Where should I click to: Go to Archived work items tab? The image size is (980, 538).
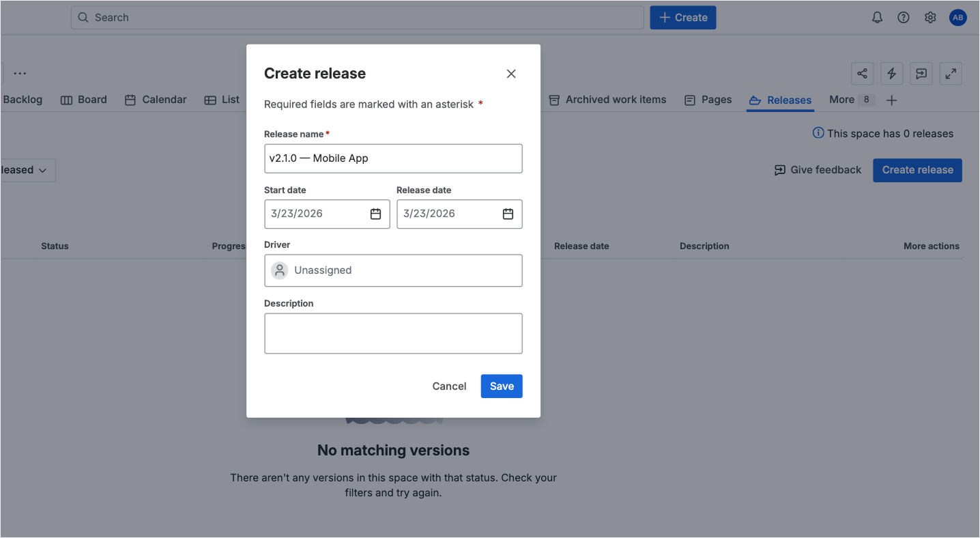coord(607,100)
